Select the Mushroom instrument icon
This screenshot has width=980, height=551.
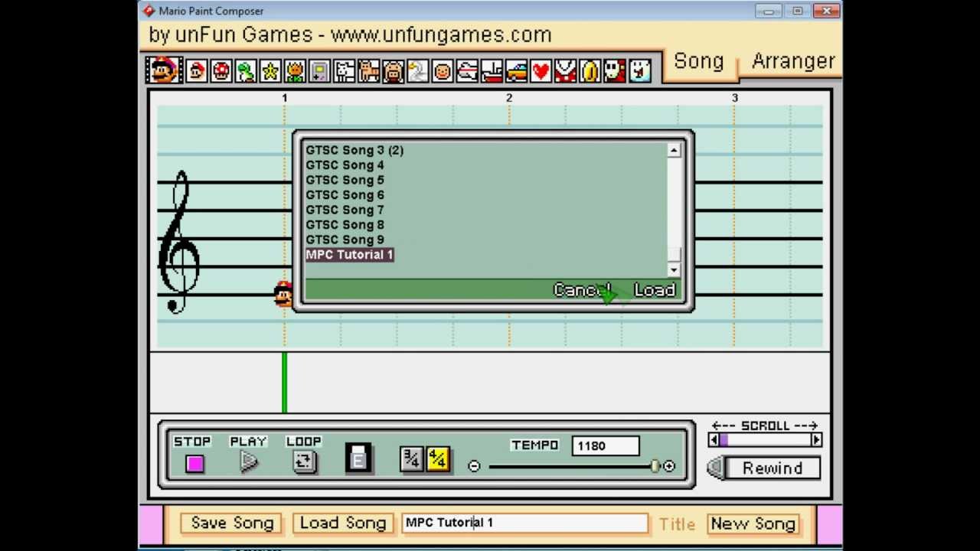tap(221, 72)
